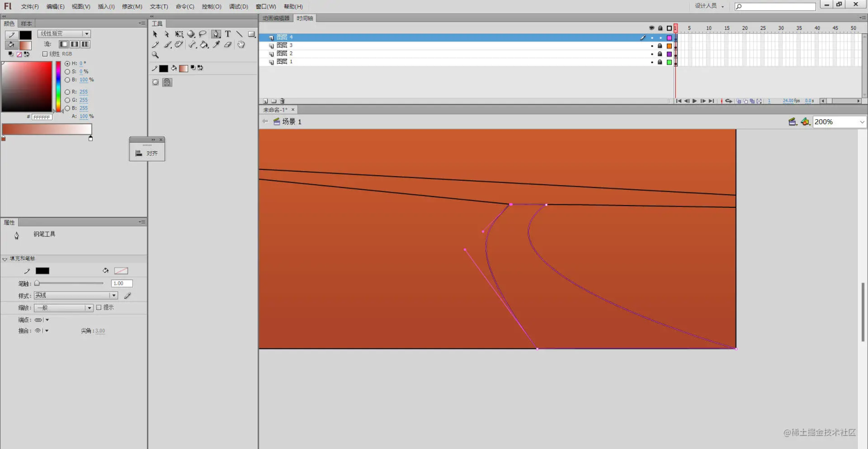This screenshot has height=449, width=868.
Task: Select the Zoom magnifier tool
Action: click(155, 55)
